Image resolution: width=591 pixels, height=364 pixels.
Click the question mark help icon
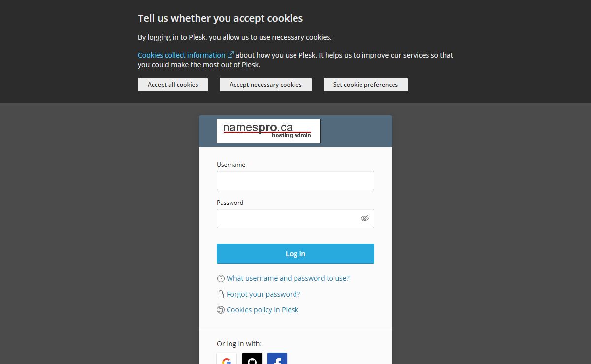tap(221, 278)
